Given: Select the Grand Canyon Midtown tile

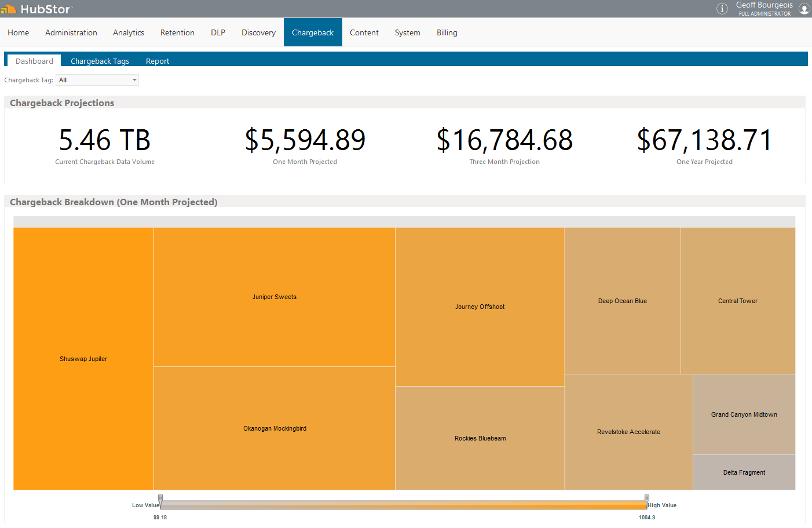Looking at the screenshot, I should [x=744, y=414].
